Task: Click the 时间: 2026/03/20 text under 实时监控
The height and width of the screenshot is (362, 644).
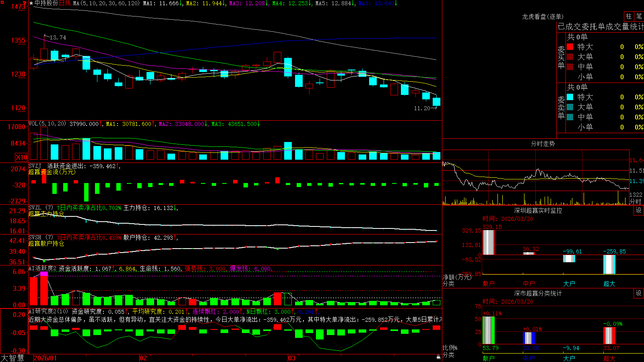Action: [x=508, y=219]
